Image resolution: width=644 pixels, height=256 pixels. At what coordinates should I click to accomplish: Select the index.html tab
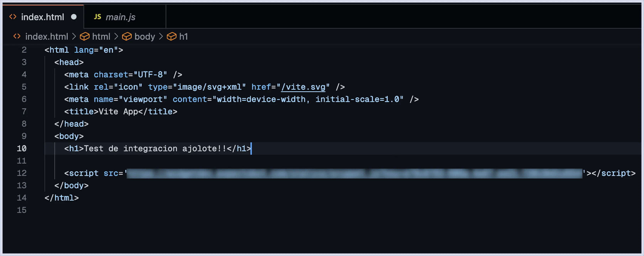[x=43, y=17]
